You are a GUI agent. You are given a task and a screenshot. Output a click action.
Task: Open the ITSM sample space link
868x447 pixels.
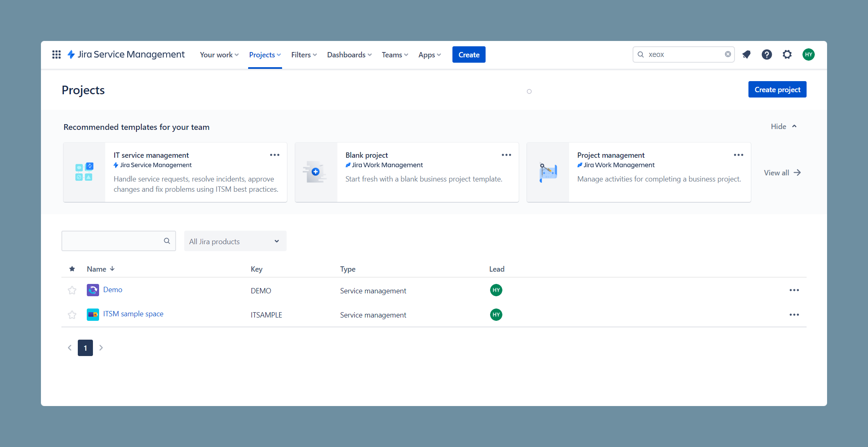(x=133, y=314)
